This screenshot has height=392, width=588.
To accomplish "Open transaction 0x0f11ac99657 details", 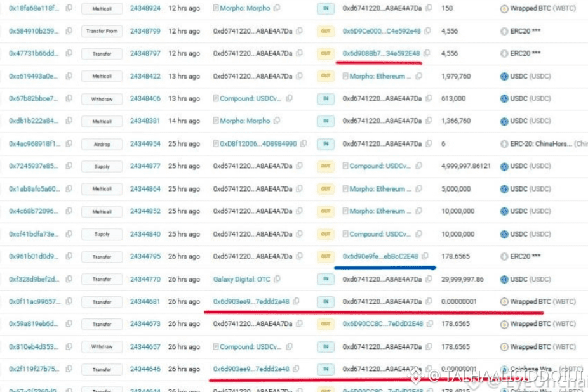I will click(x=34, y=301).
